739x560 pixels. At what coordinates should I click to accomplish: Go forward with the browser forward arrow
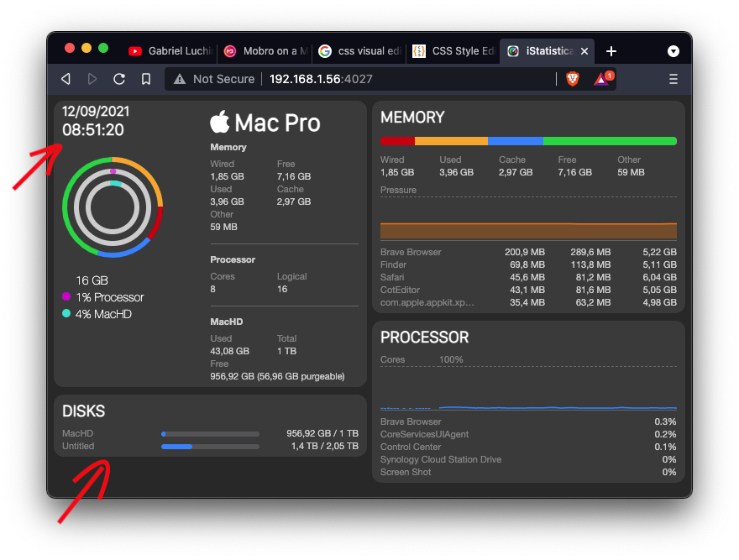pyautogui.click(x=92, y=79)
